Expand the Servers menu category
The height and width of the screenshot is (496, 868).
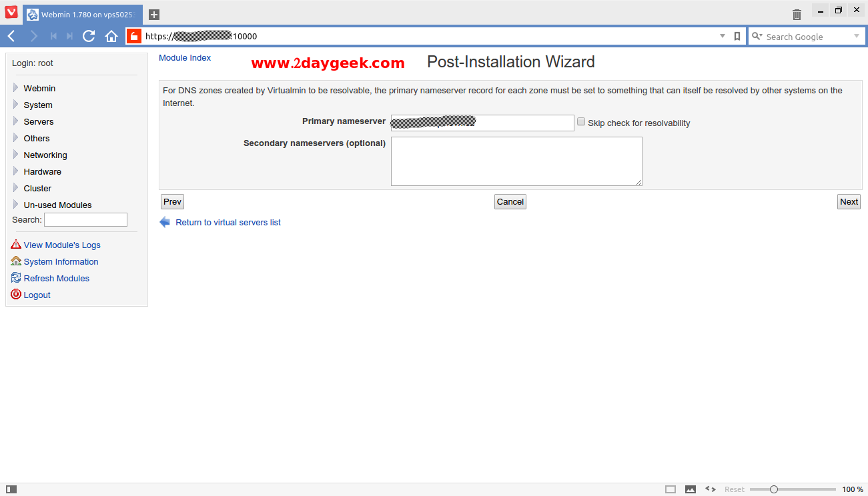click(x=38, y=121)
